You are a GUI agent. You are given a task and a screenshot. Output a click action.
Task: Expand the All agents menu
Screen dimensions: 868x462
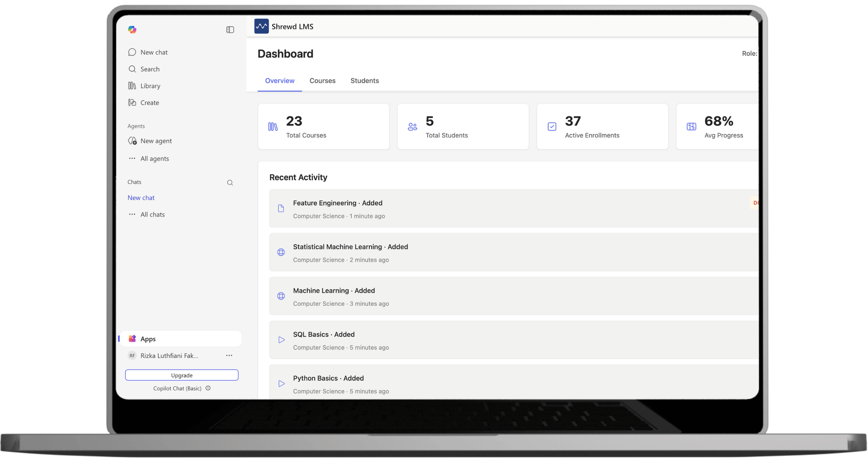[x=155, y=158]
